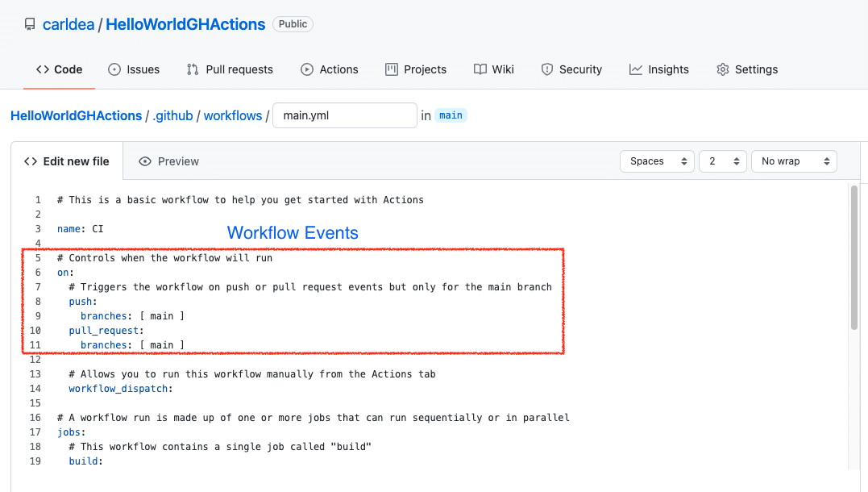The height and width of the screenshot is (492, 868).
Task: Click the main.yml filename input field
Action: point(345,115)
